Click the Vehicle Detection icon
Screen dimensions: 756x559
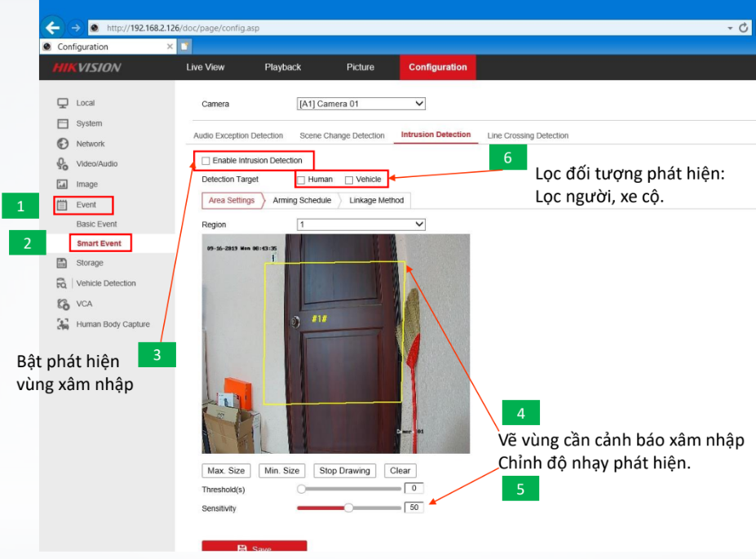(x=62, y=283)
